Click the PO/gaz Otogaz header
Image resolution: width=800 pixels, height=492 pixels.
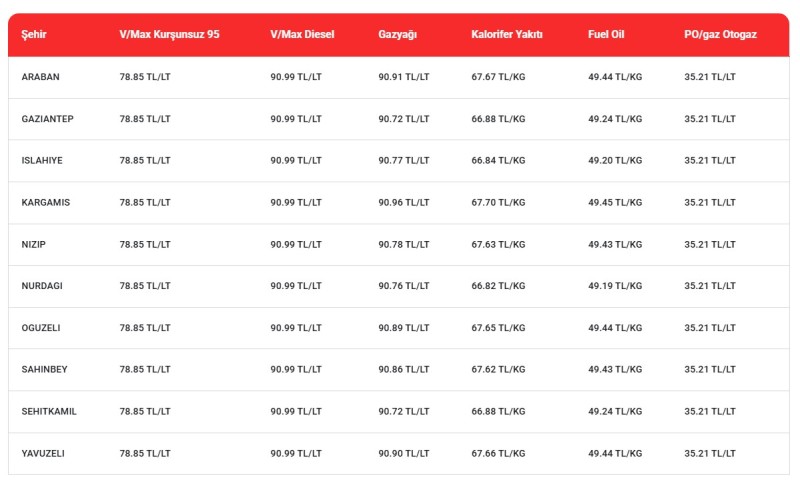(720, 35)
